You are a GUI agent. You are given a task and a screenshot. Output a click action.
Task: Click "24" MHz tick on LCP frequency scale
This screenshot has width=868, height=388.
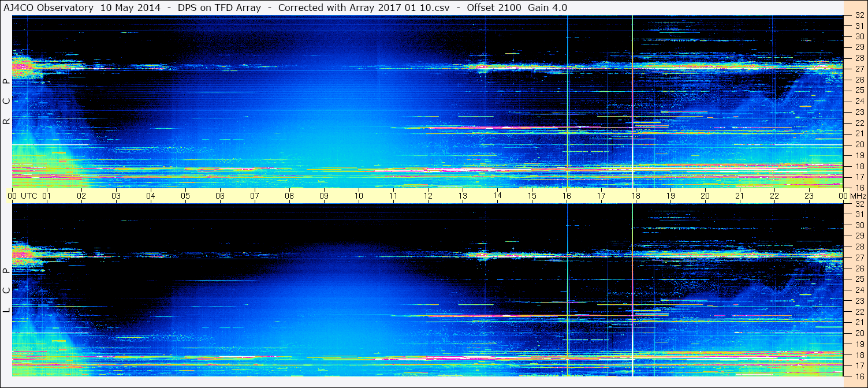(859, 290)
